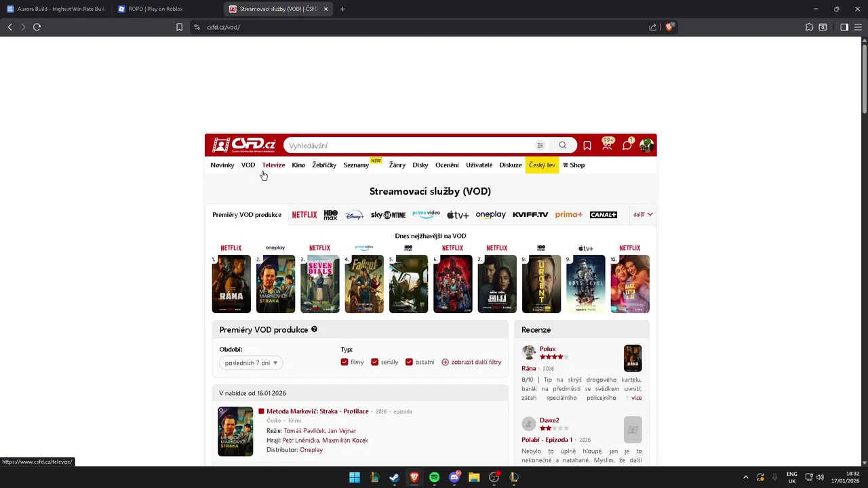This screenshot has height=488, width=868.
Task: Expand 'zobrazit další filtry' option
Action: point(471,362)
